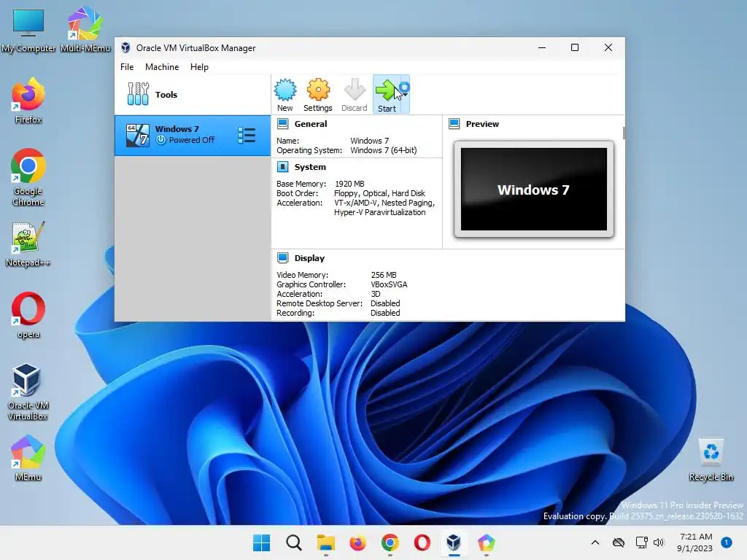
Task: Click the Firefox desktop shortcut
Action: point(28,101)
